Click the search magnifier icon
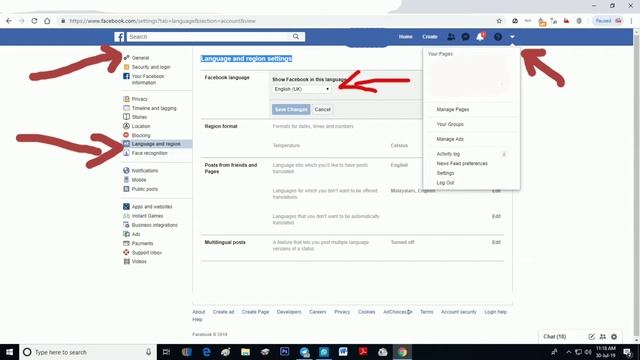 296,37
